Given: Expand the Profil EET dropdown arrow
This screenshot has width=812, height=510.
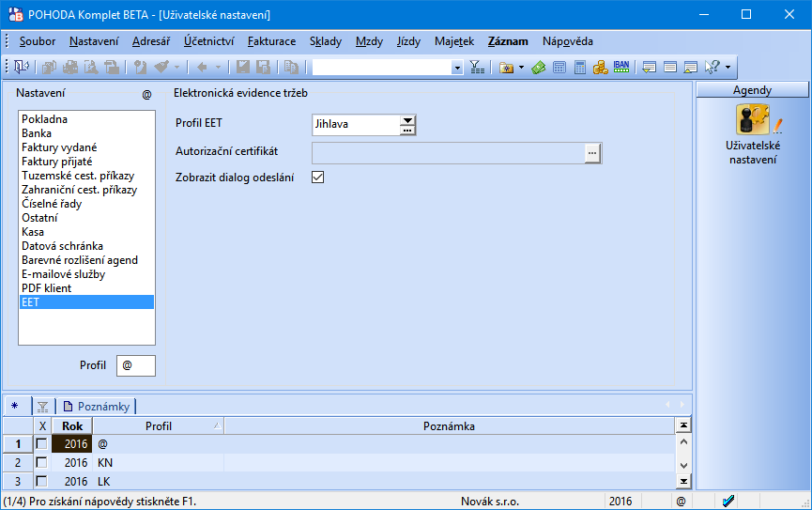Looking at the screenshot, I should [x=407, y=121].
